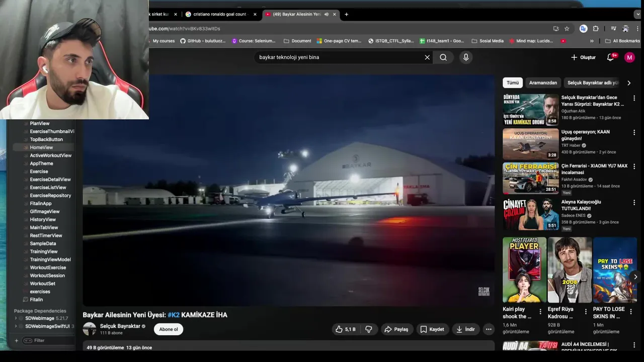Open Selçuk Bayraktar channel avatar
644x362 pixels.
click(90, 329)
